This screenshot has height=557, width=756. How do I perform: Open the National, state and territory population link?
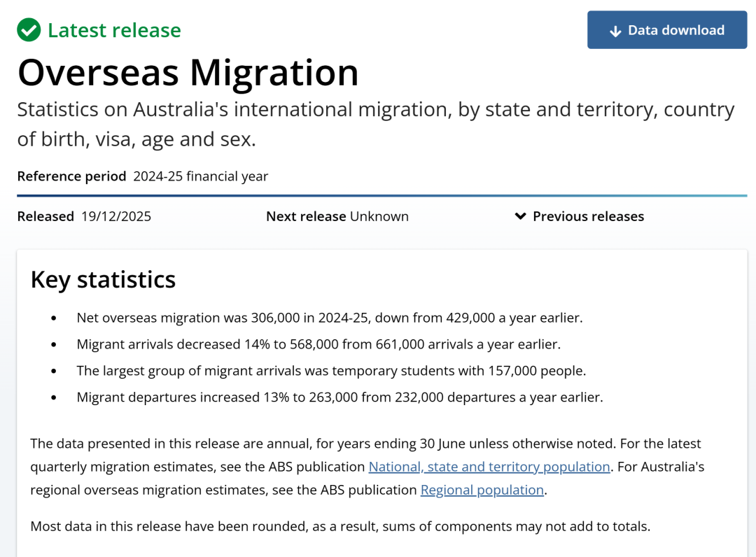tap(489, 467)
